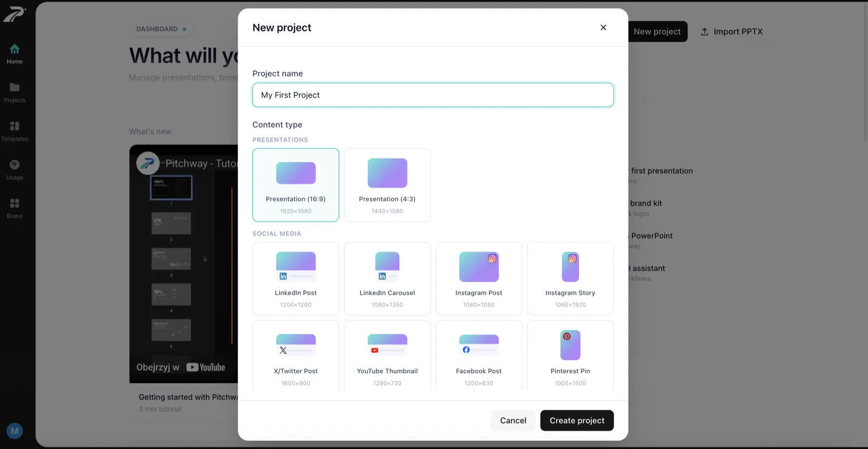Click the 'PRESENTATIONS' section label
This screenshot has width=868, height=449.
[280, 140]
